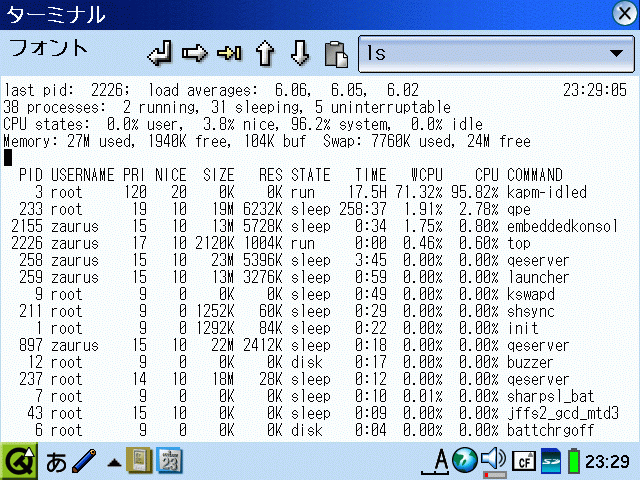640x480 pixels.
Task: Click the 6232K RES value
Action: tap(262, 209)
